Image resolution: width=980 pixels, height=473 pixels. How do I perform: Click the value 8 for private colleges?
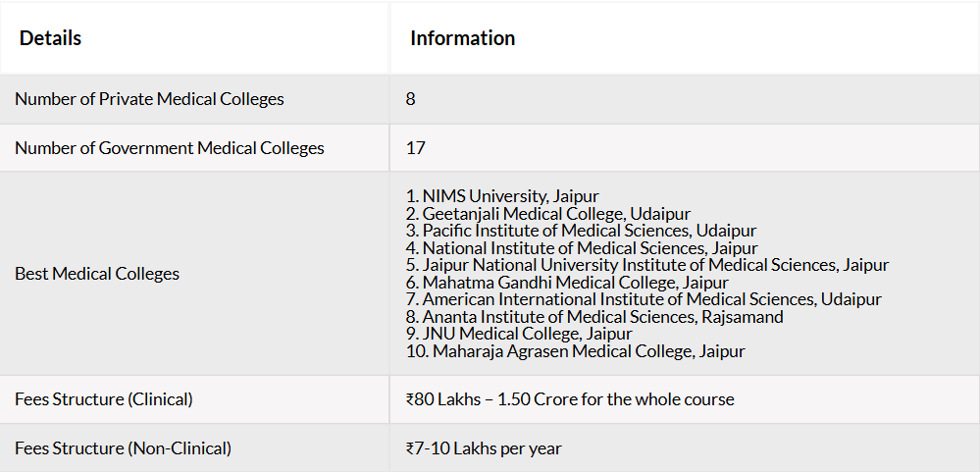click(411, 99)
